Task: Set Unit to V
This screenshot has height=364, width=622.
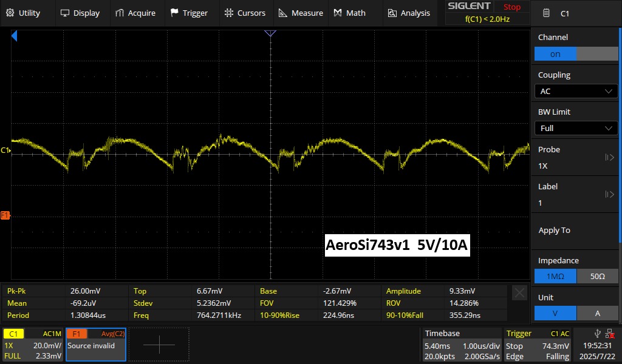Action: (x=555, y=313)
